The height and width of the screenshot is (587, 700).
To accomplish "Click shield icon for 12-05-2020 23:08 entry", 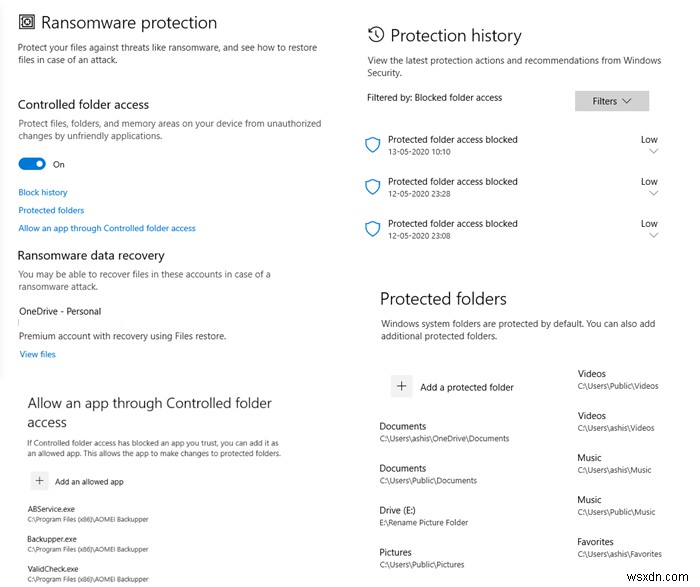I will click(372, 229).
